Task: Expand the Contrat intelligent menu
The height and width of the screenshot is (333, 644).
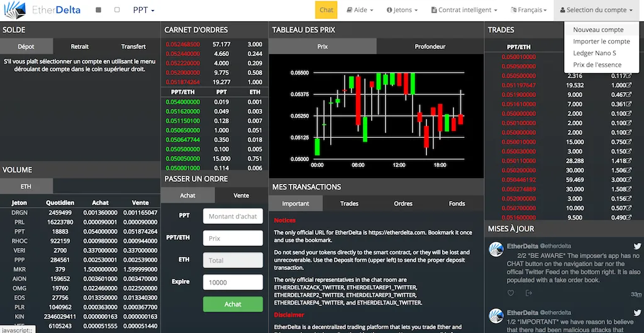Action: coord(464,10)
